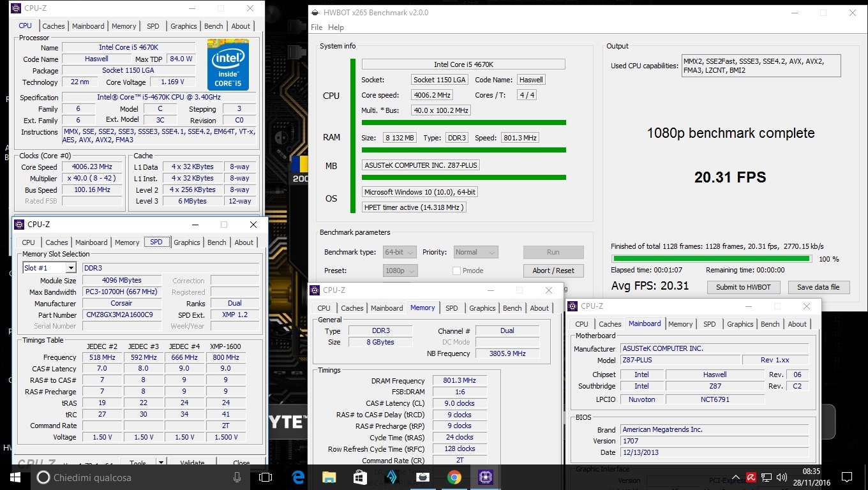Open the Action Center notifications icon
Viewport: 868px width, 490px height.
pos(846,477)
